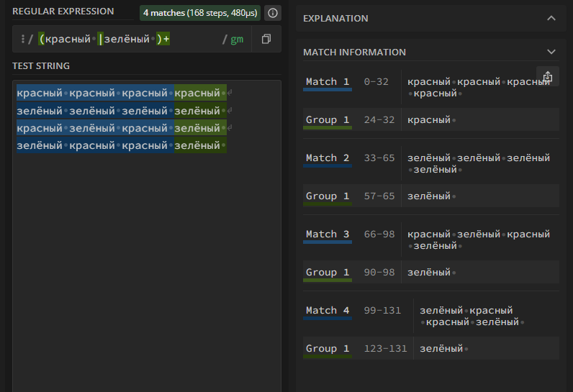Click Group 1 entry at range 123-131
Viewport: 573px width, 392px height.
click(x=327, y=349)
